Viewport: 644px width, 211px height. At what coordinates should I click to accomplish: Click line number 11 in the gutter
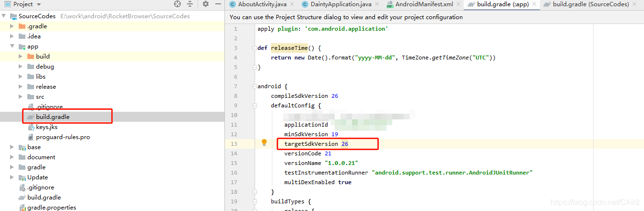[234, 125]
